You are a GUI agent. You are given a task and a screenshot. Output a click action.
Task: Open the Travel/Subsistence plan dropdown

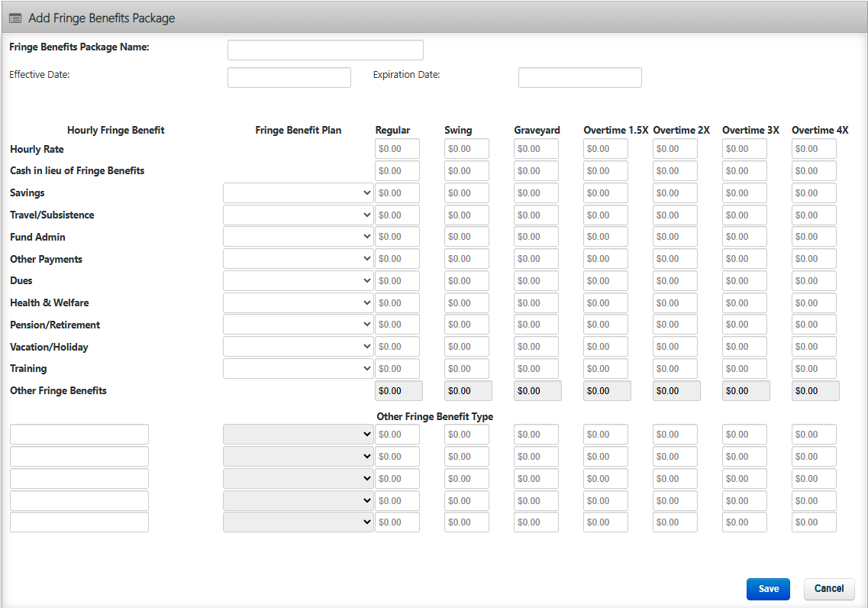(298, 215)
